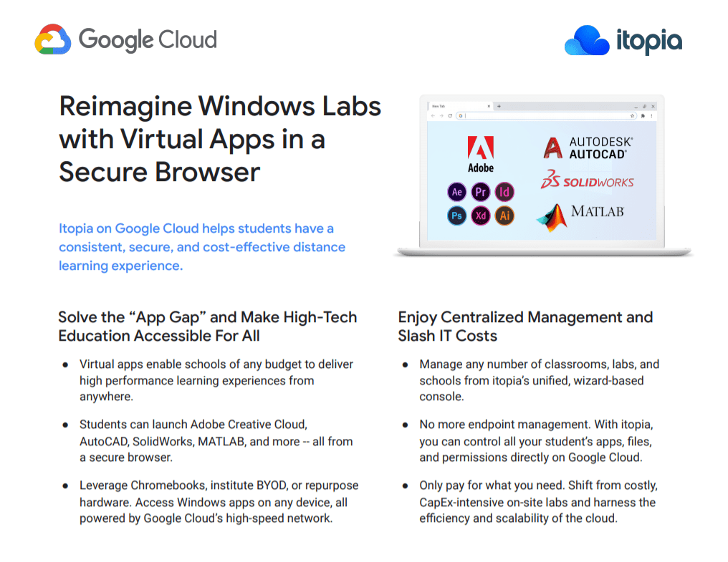Open the new tab plus button in mockup
Screen dimensions: 728x562
(499, 106)
